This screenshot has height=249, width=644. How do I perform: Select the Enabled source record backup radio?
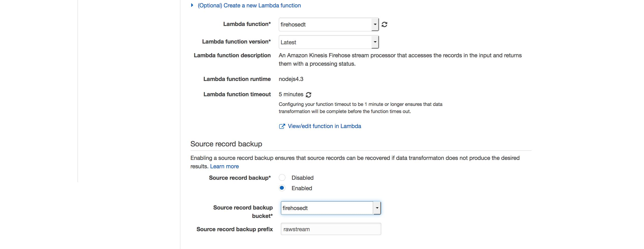point(282,188)
